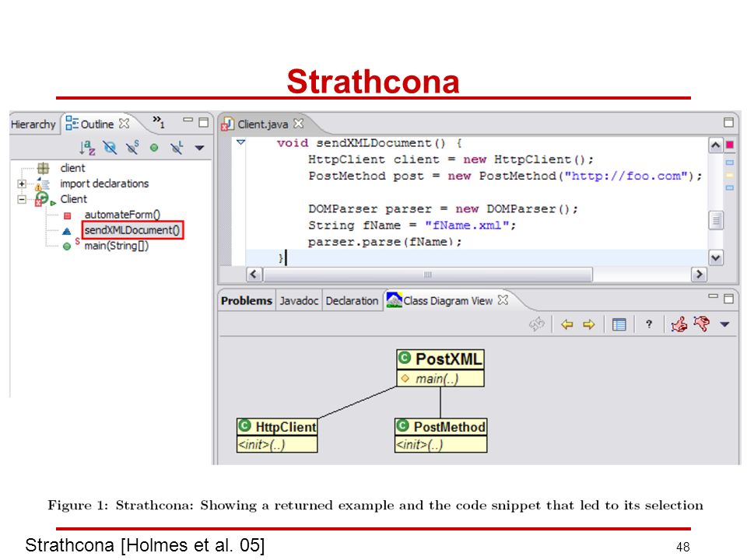
Task: Select the PostXML class in the diagram
Action: click(x=440, y=359)
